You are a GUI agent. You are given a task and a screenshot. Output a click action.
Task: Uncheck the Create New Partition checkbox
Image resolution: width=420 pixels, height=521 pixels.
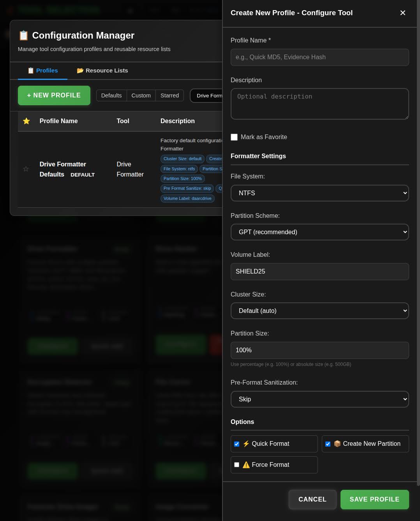pyautogui.click(x=328, y=444)
